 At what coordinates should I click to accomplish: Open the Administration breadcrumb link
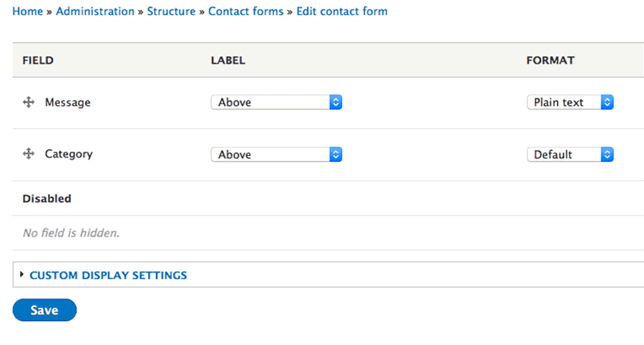[95, 11]
